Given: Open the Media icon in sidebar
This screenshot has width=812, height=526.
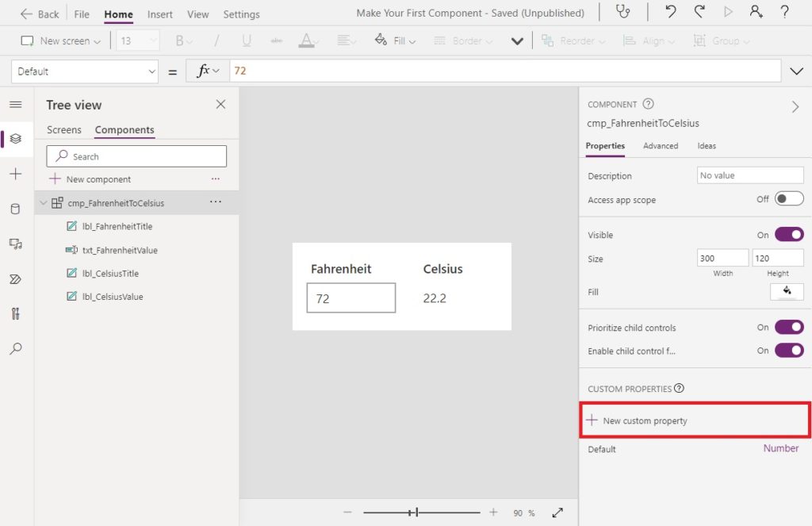Looking at the screenshot, I should tap(16, 244).
